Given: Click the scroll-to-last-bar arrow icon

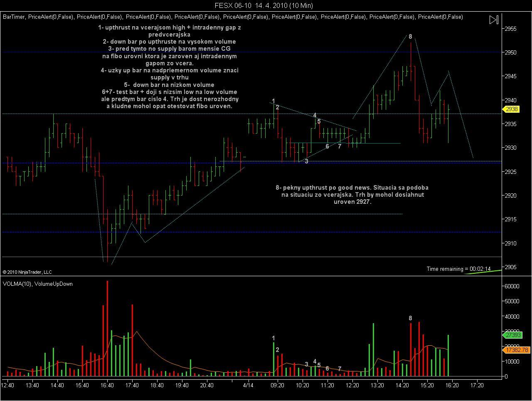Looking at the screenshot, I should [x=493, y=20].
